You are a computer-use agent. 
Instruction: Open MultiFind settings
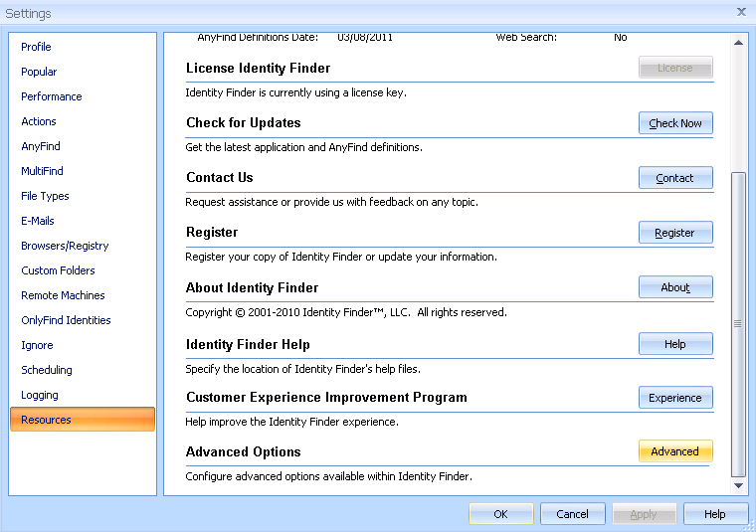43,171
